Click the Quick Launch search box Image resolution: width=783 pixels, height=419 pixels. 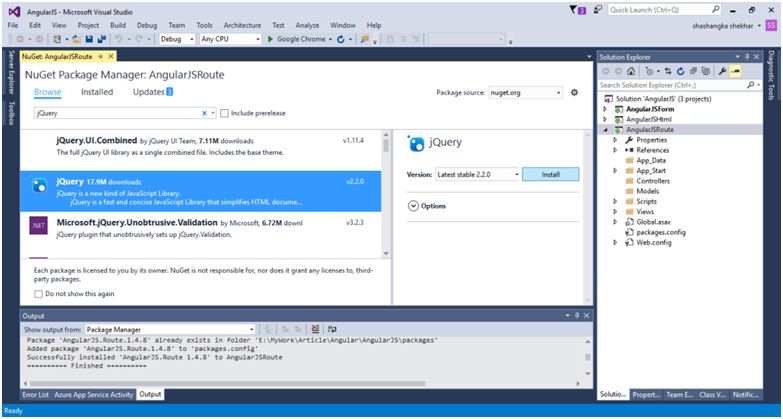pos(665,9)
